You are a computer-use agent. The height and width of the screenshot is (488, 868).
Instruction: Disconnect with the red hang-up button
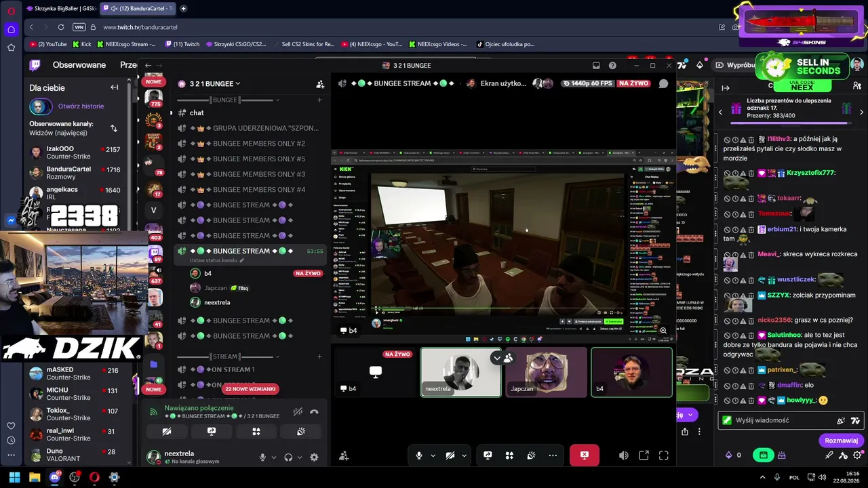coord(585,455)
